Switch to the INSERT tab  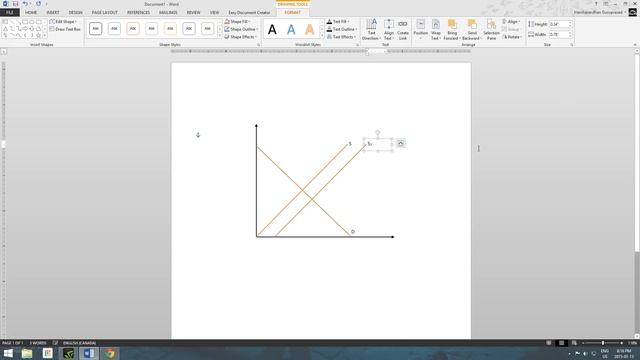point(53,12)
